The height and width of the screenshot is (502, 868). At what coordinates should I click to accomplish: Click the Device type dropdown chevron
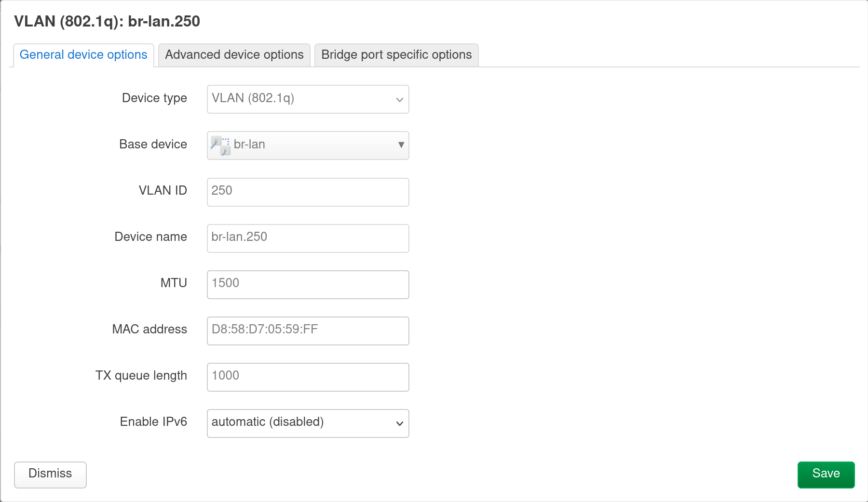399,99
